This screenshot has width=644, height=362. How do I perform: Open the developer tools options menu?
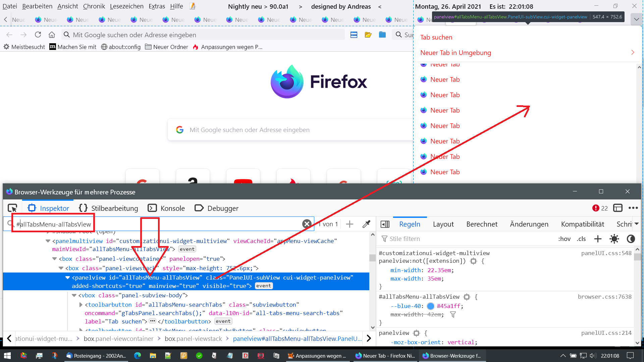[x=633, y=208]
